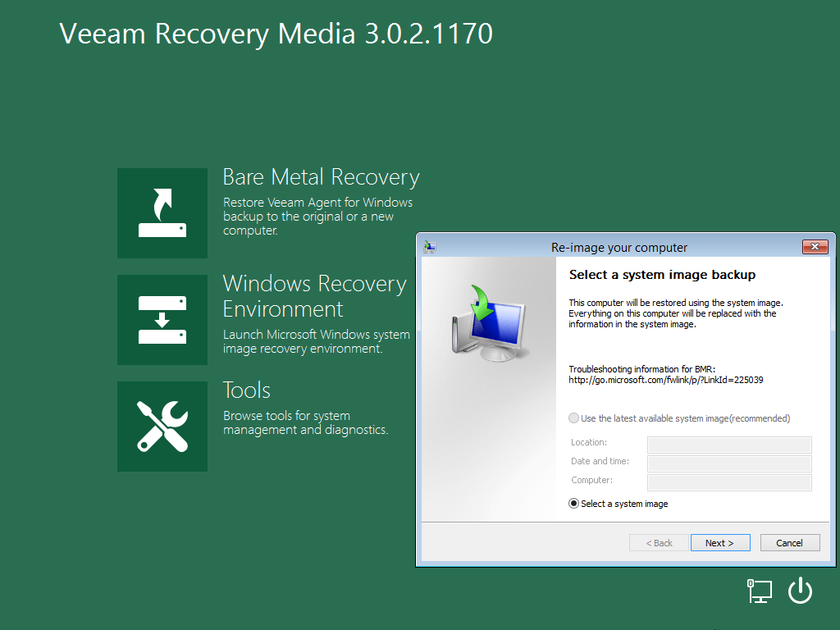Click 'Browse tools for system management' description
This screenshot has width=840, height=630.
click(305, 422)
